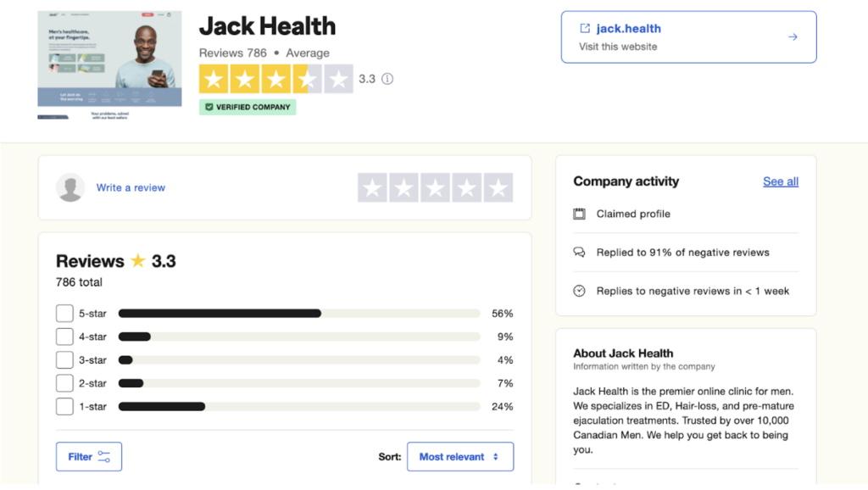Click the Write a review link

[131, 187]
